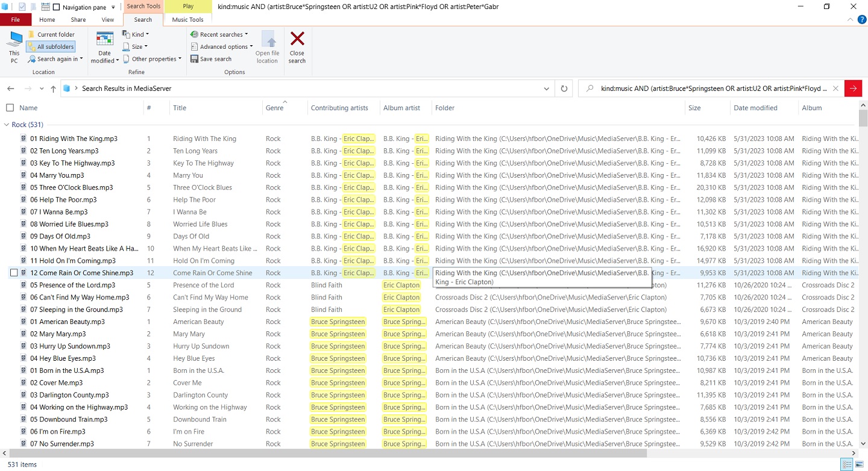Open the Kind filter dropdown
868x471 pixels.
[x=136, y=34]
